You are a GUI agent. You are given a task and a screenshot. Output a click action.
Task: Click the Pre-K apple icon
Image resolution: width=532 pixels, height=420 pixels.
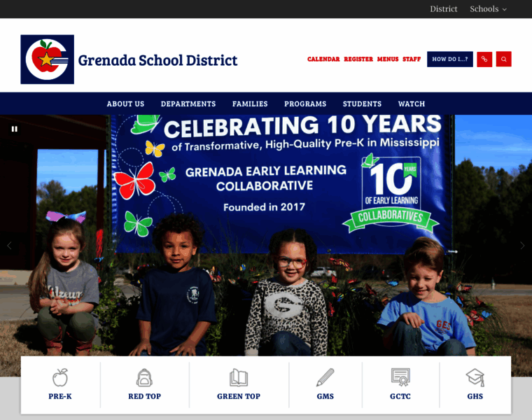[x=60, y=377]
